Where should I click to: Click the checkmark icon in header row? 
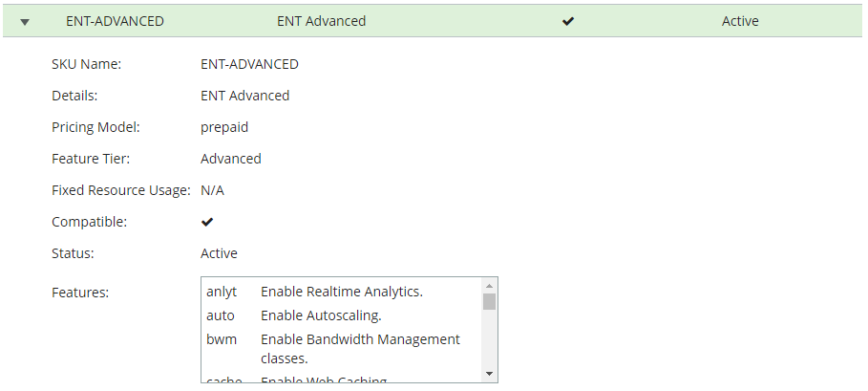coord(568,21)
